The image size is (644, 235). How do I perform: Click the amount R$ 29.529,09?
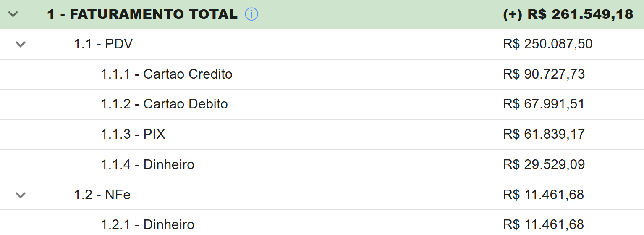(x=544, y=164)
